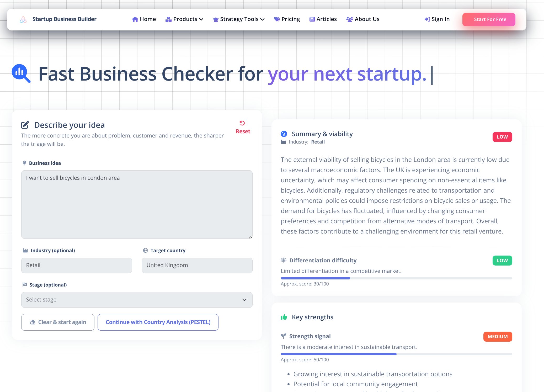Click the Startup Business Builder logo icon
The image size is (544, 392).
pyautogui.click(x=23, y=19)
